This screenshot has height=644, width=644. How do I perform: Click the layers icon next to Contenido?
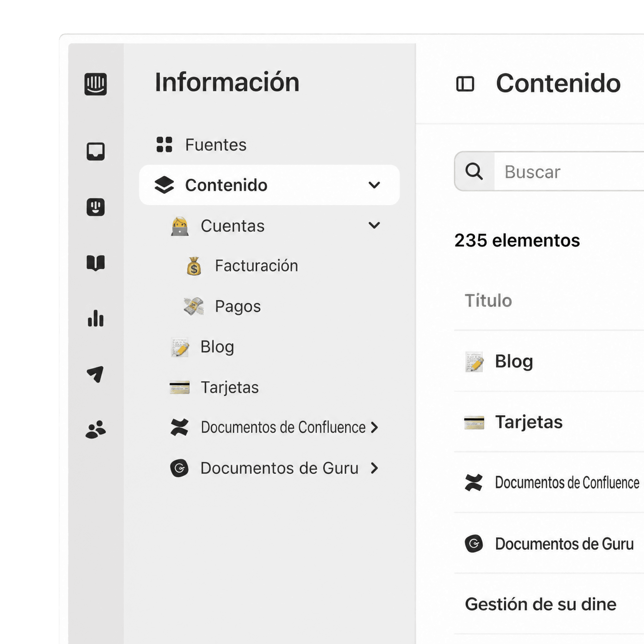point(164,185)
